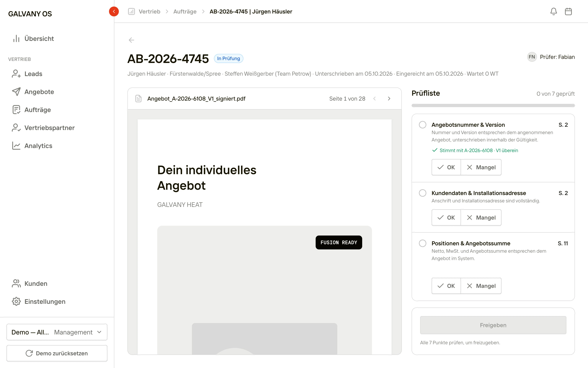
Task: Click Aufträge breadcrumb link
Action: click(x=185, y=11)
